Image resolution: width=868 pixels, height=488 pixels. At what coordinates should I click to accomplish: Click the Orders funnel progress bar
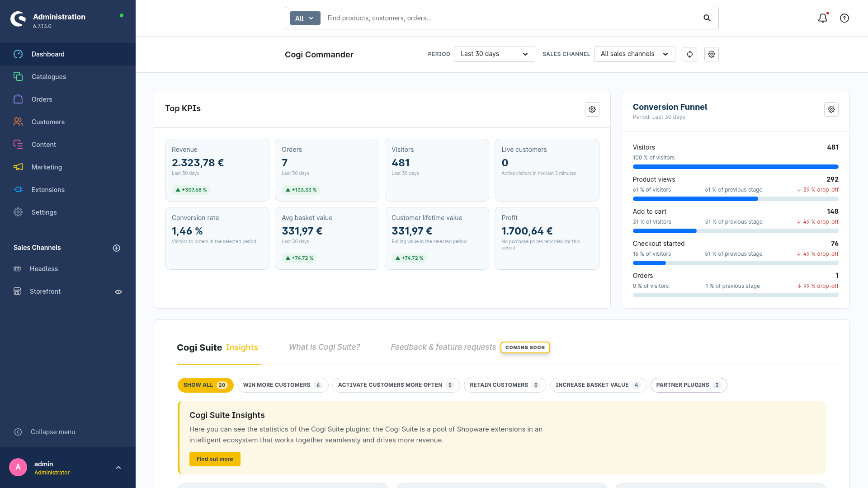736,295
